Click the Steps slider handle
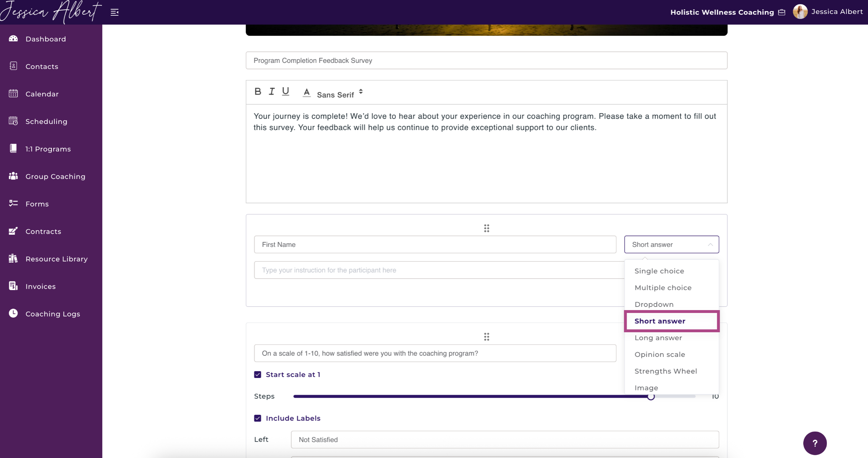Screen dimensions: 868x458 point(651,397)
